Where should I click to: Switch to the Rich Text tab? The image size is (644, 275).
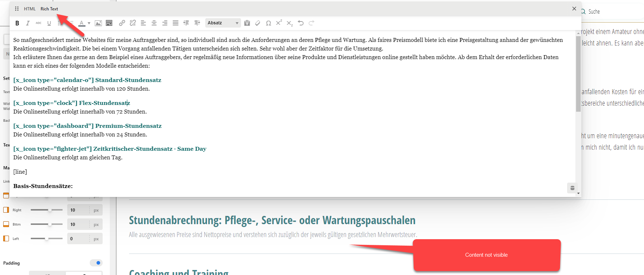pyautogui.click(x=49, y=9)
